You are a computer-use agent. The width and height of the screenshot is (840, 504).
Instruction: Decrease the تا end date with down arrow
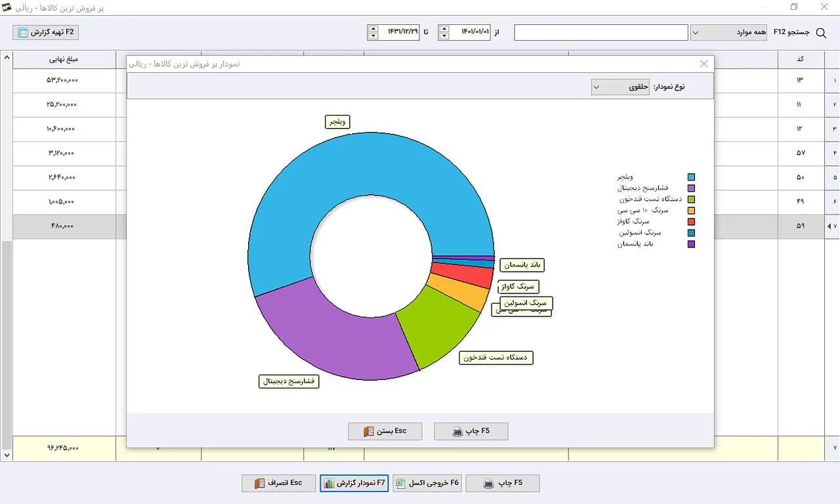[373, 36]
